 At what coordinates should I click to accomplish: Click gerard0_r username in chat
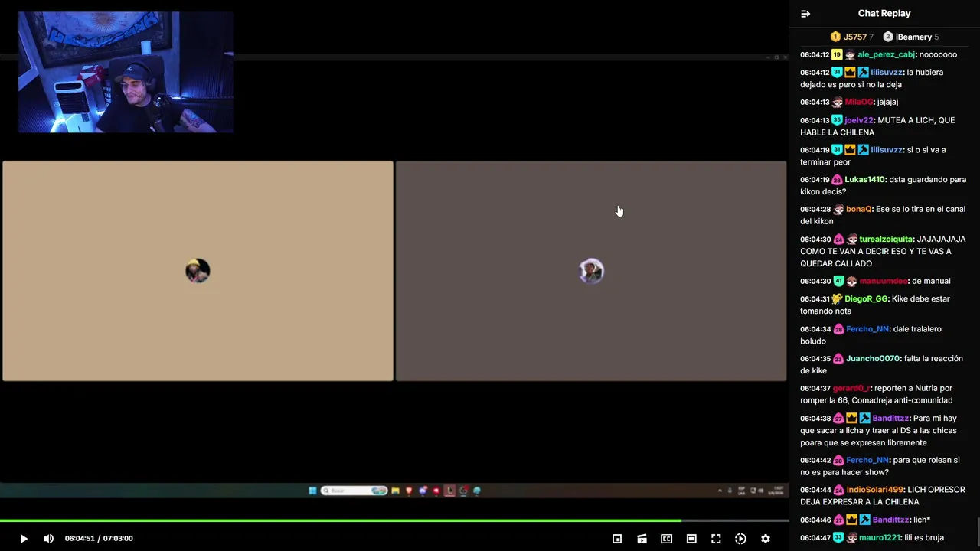(x=851, y=389)
